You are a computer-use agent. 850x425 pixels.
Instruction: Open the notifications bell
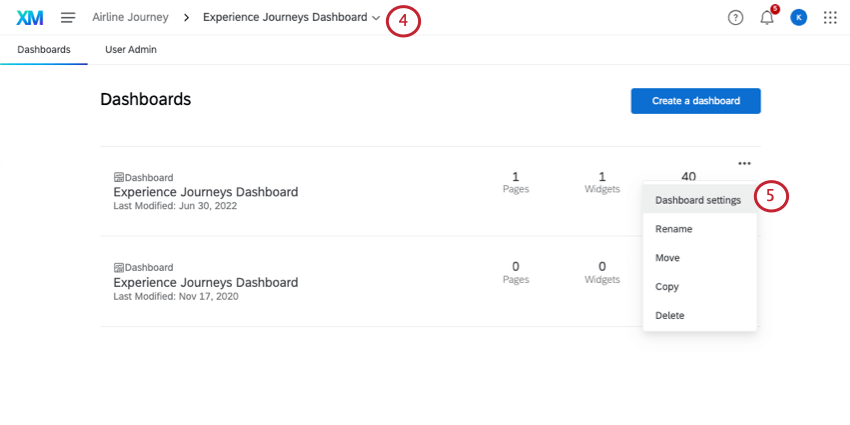tap(767, 18)
